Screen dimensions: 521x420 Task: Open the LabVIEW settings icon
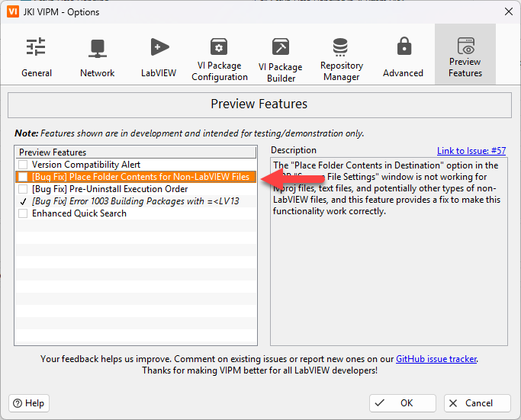click(159, 47)
